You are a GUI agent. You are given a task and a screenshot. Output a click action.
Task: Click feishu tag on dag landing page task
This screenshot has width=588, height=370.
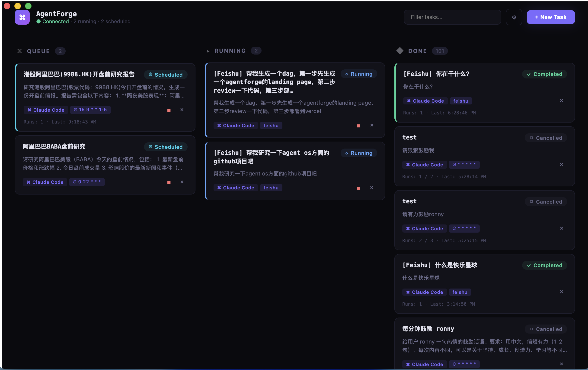coord(271,125)
